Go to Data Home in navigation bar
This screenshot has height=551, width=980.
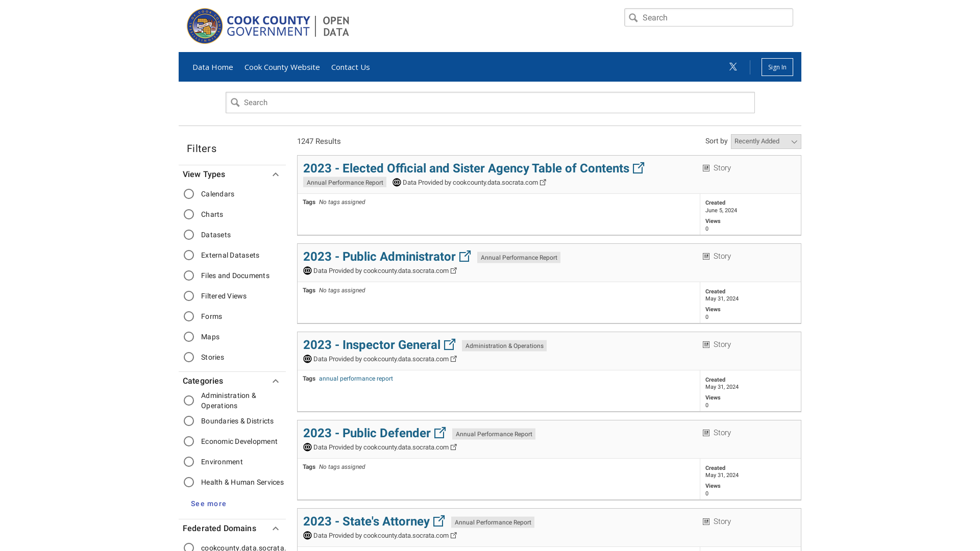coord(212,67)
